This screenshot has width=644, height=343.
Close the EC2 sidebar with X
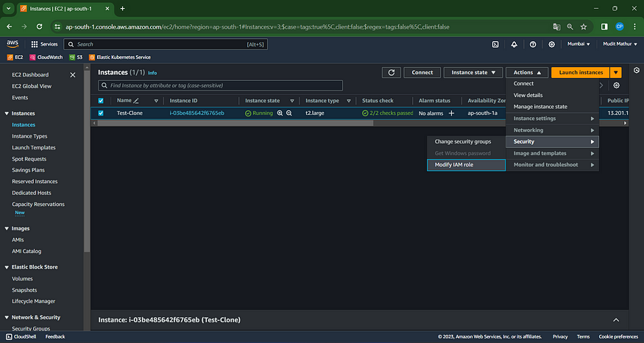point(73,75)
